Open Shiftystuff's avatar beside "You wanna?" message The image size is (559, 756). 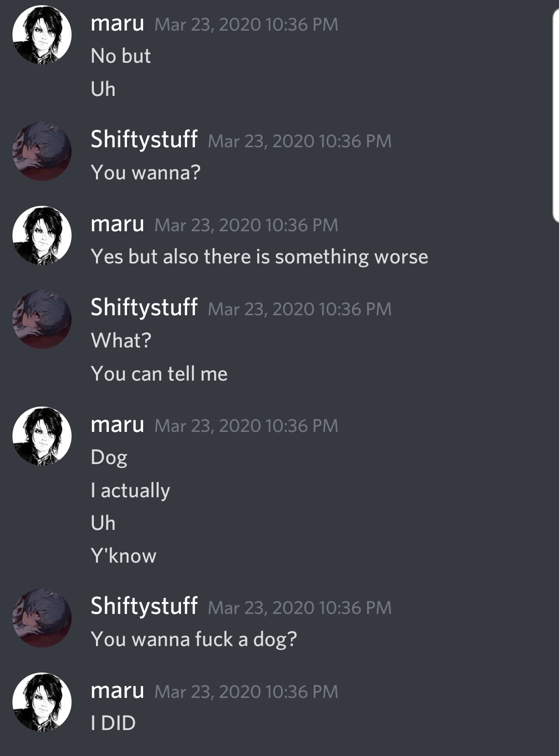[x=42, y=151]
